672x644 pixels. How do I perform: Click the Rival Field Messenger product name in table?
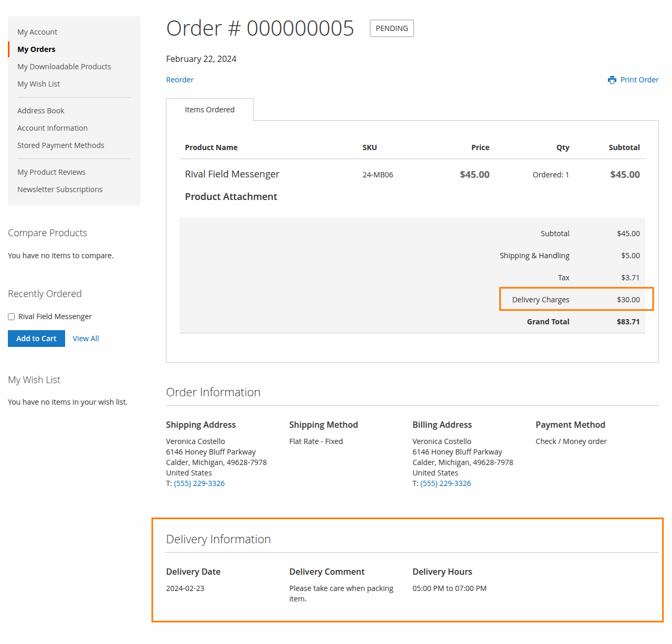click(x=232, y=174)
